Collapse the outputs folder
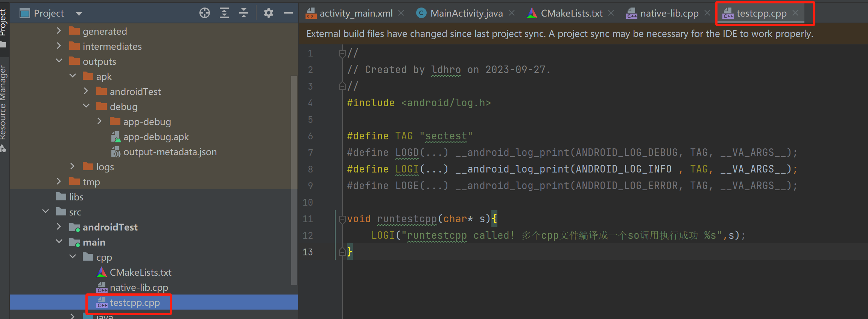 59,61
